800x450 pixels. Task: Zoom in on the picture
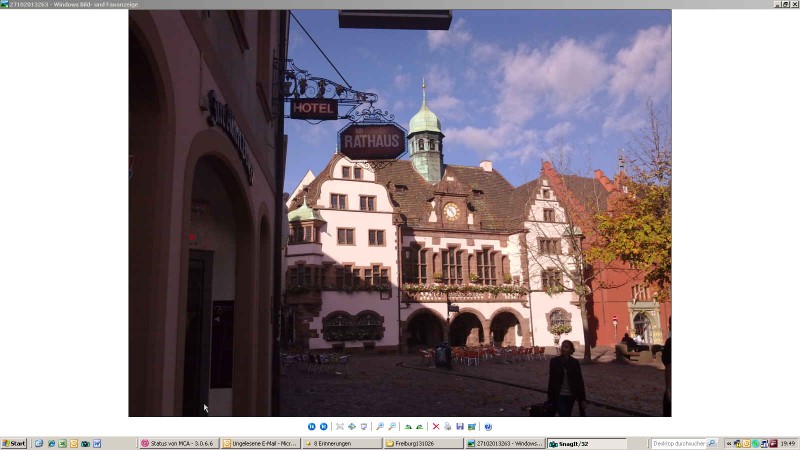pos(380,426)
